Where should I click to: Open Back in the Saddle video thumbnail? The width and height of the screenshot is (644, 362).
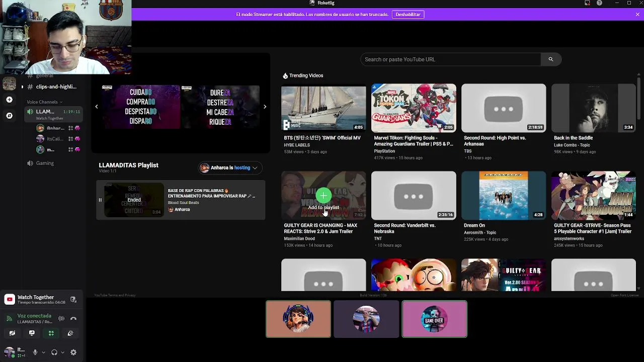coord(594,108)
